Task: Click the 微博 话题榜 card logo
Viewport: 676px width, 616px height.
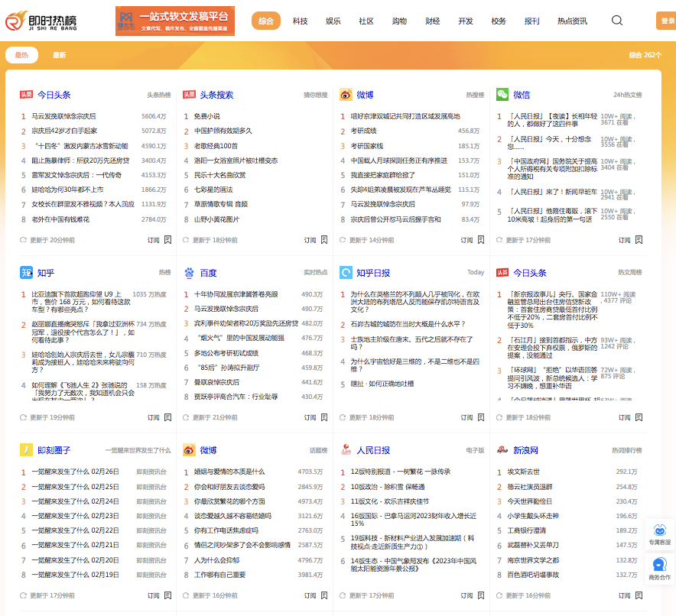Action: pos(189,449)
